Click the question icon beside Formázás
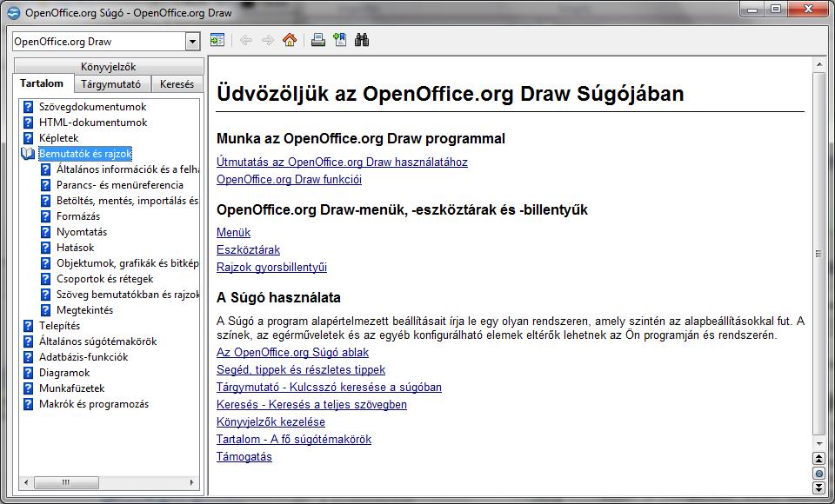This screenshot has width=835, height=504. pos(46,216)
